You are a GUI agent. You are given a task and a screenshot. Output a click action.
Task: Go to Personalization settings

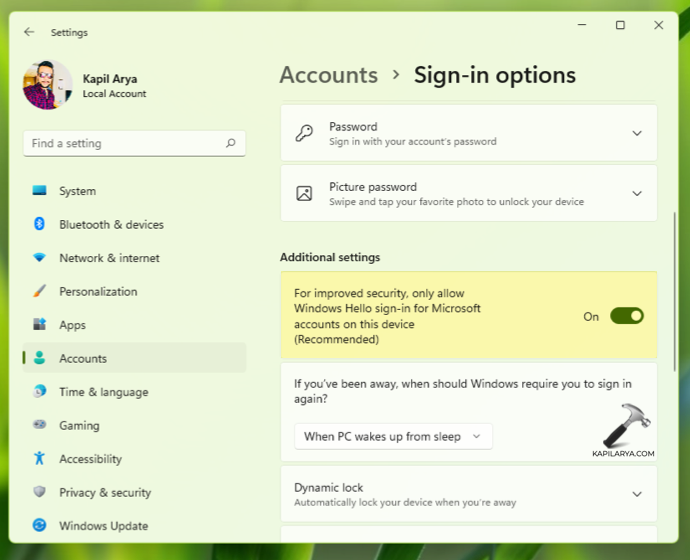point(134,291)
